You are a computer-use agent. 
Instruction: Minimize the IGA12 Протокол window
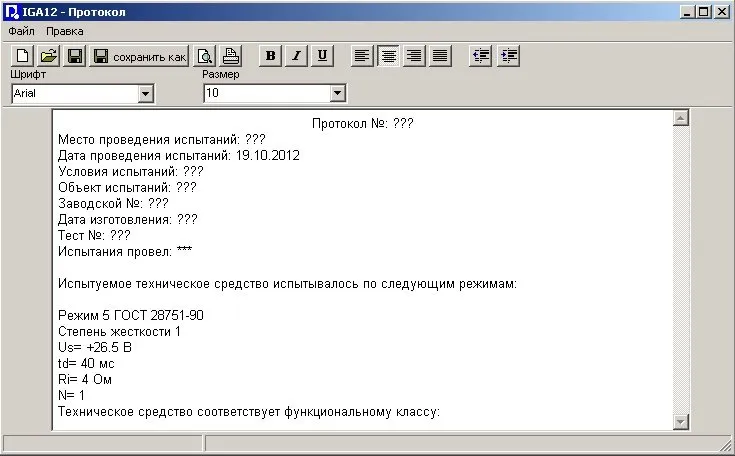point(687,12)
